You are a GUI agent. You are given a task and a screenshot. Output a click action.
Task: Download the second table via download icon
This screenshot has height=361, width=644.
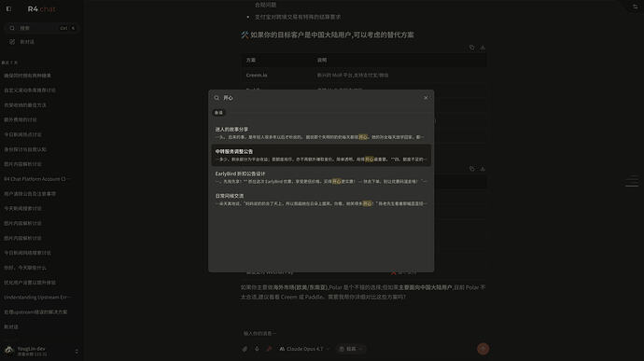click(483, 169)
